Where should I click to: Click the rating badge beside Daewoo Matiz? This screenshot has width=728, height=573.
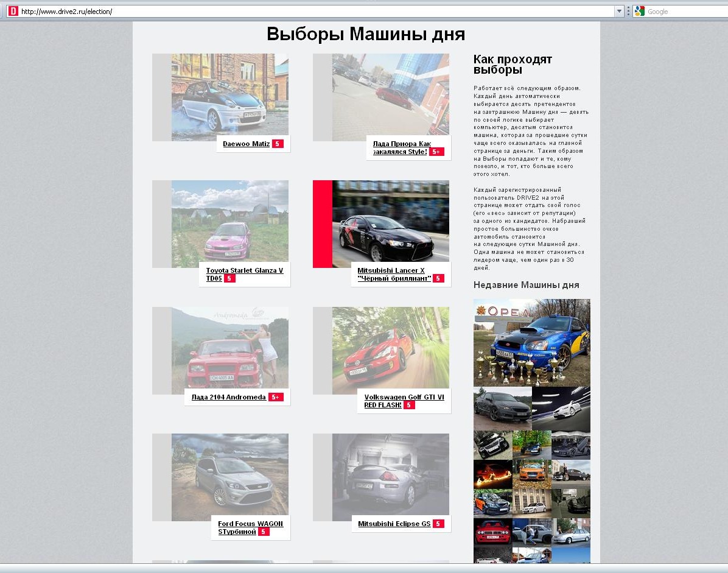[278, 144]
